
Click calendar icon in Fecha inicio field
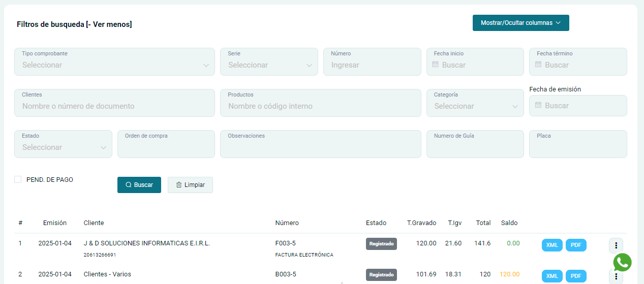(435, 65)
